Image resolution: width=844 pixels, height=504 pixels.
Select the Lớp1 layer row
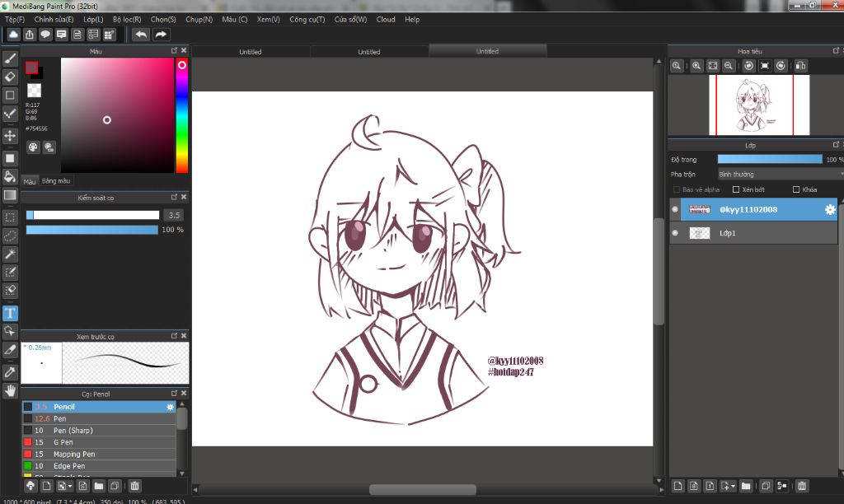[753, 233]
